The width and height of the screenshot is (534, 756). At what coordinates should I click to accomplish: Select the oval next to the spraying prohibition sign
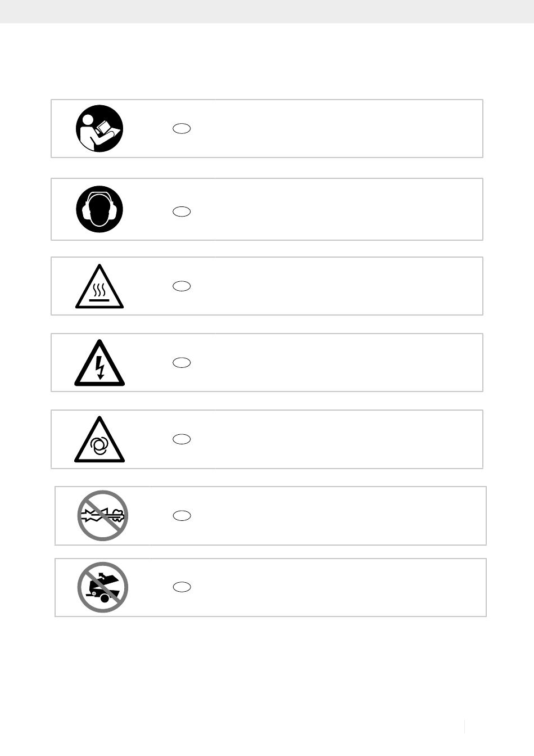click(x=182, y=516)
